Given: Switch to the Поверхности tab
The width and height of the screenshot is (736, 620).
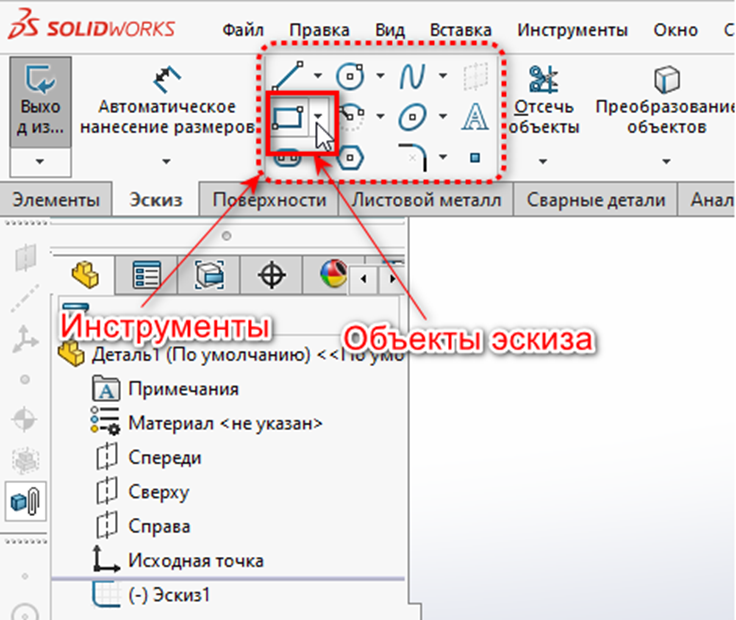Looking at the screenshot, I should tap(269, 200).
